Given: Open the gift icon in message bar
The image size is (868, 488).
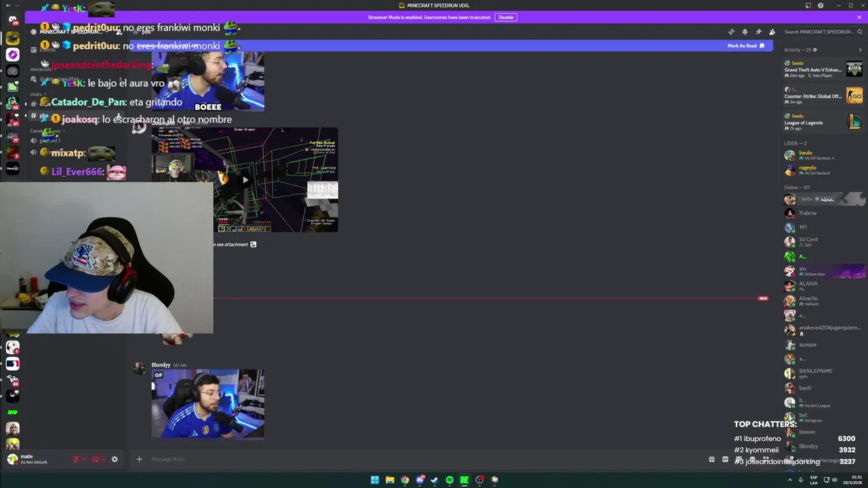Looking at the screenshot, I should click(x=711, y=459).
